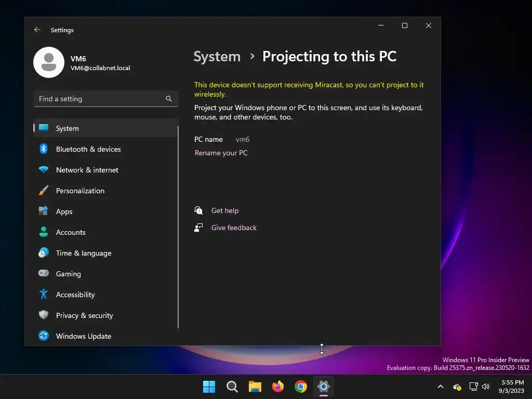Open File Explorer from taskbar
The width and height of the screenshot is (532, 399).
pyautogui.click(x=255, y=387)
